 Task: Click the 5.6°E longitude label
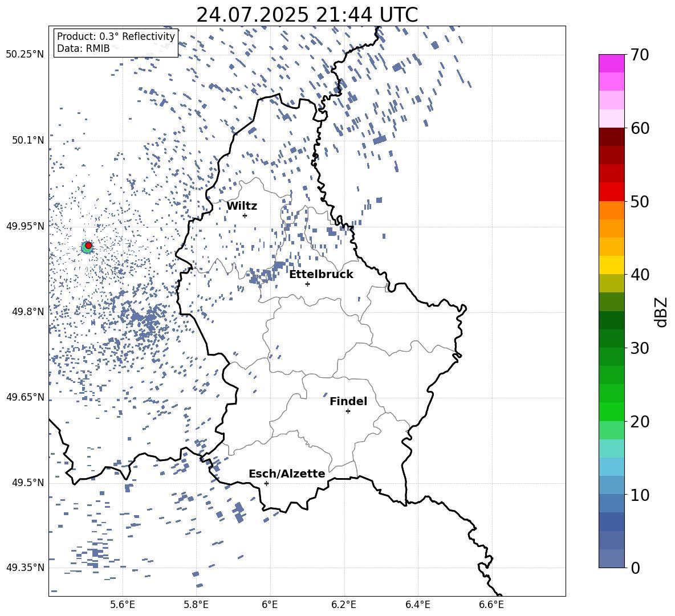[x=123, y=605]
